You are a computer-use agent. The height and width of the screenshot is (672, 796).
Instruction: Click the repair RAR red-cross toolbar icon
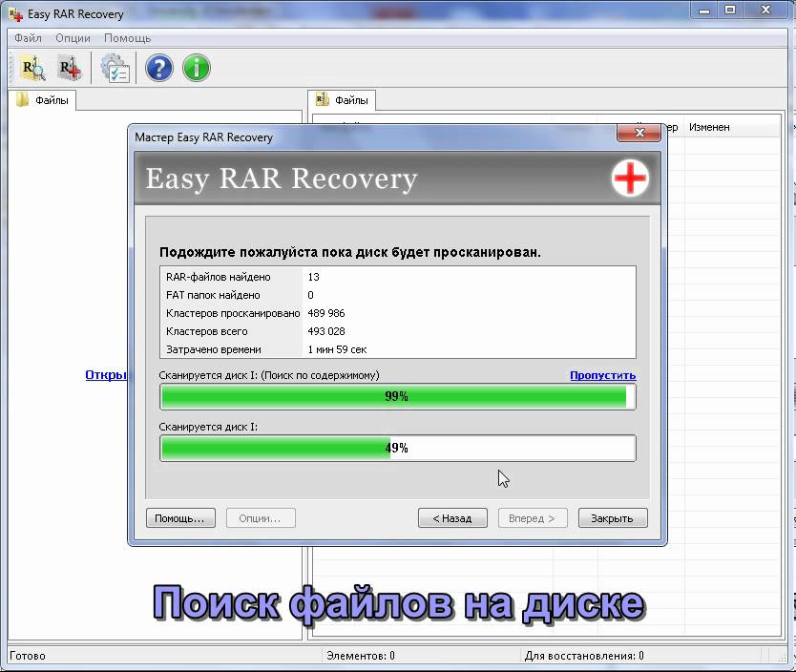click(71, 68)
